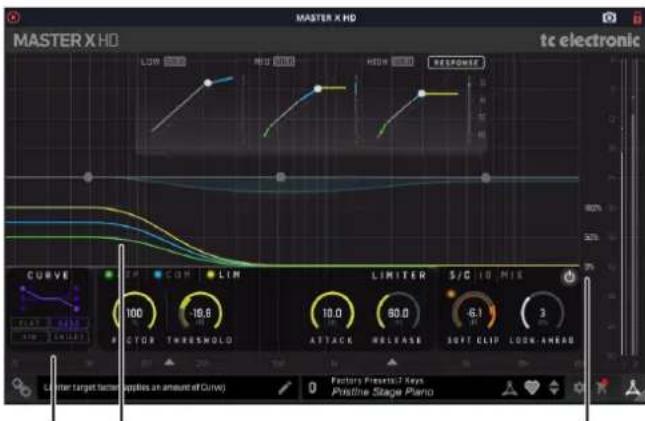Open settings with the gear icon

tap(579, 388)
